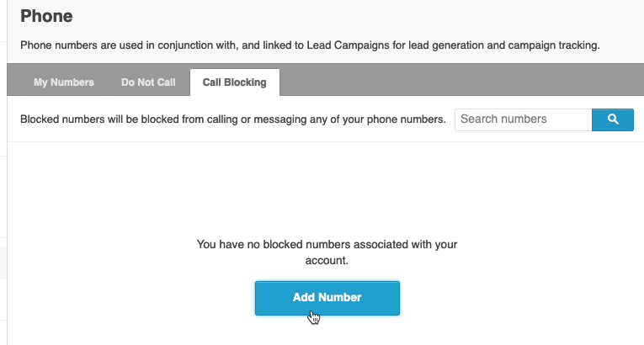The width and height of the screenshot is (644, 345).
Task: Click the narrow left sidebar strip
Action: coord(3,172)
